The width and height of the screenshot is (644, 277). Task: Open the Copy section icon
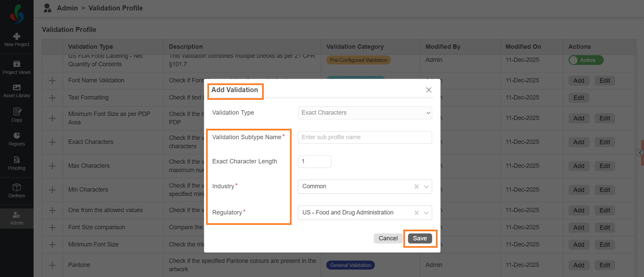point(17,112)
